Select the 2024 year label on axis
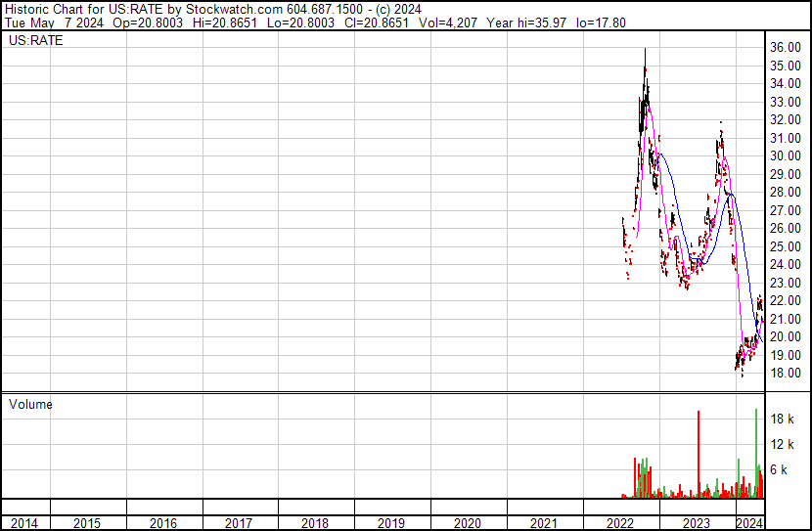This screenshot has width=812, height=531. point(749,523)
